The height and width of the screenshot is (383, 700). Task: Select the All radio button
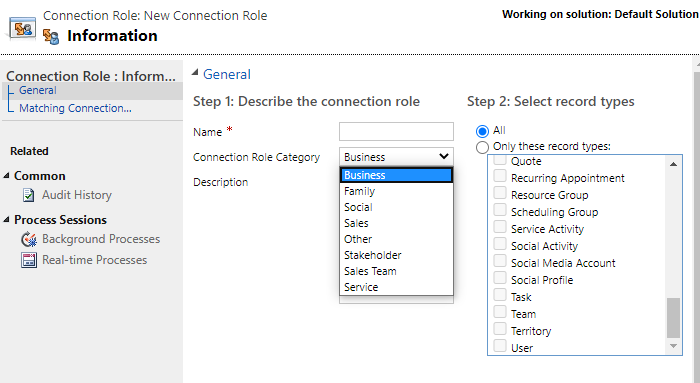(482, 131)
